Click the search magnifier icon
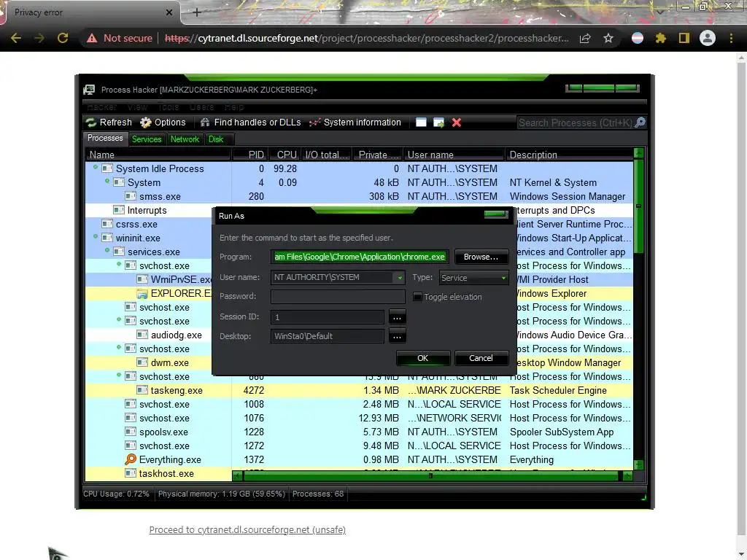The image size is (747, 560). [640, 122]
